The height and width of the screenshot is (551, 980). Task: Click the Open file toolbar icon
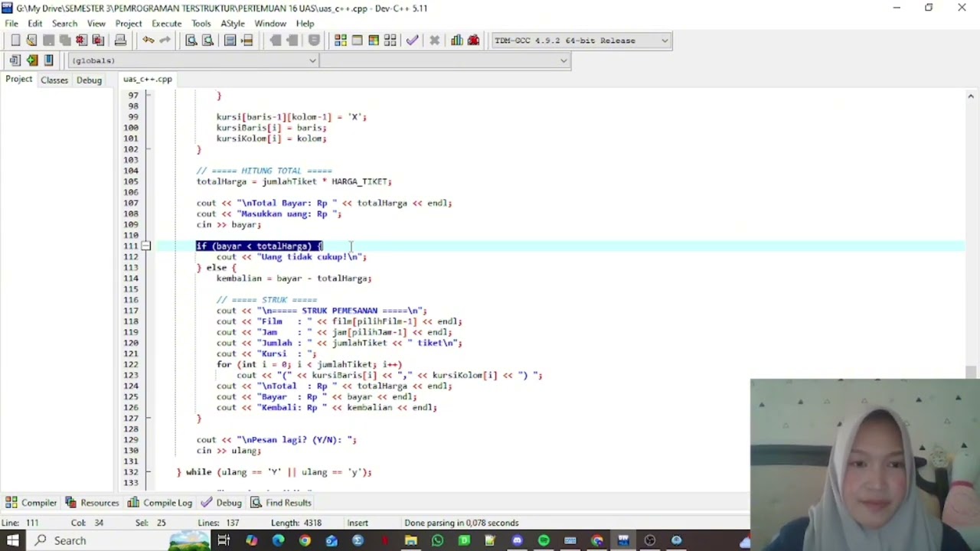(31, 41)
